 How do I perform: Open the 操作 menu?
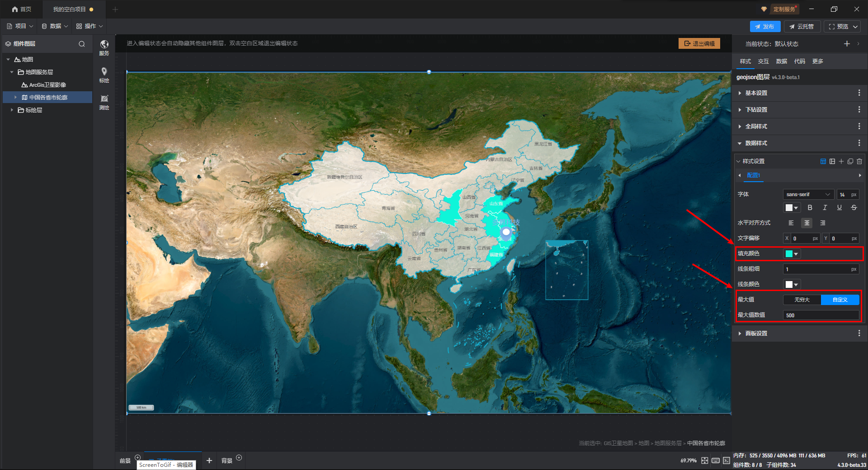coord(90,26)
